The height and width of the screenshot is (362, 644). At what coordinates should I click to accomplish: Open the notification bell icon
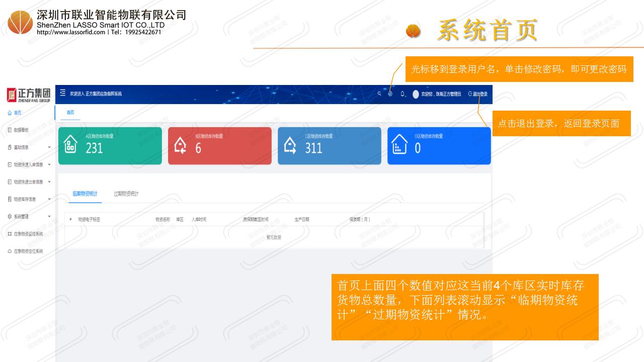pyautogui.click(x=403, y=94)
